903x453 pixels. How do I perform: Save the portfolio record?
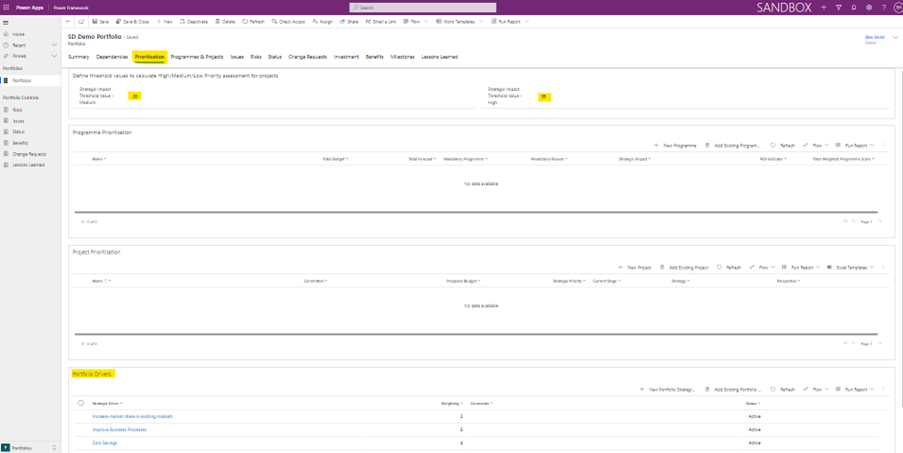coord(100,21)
